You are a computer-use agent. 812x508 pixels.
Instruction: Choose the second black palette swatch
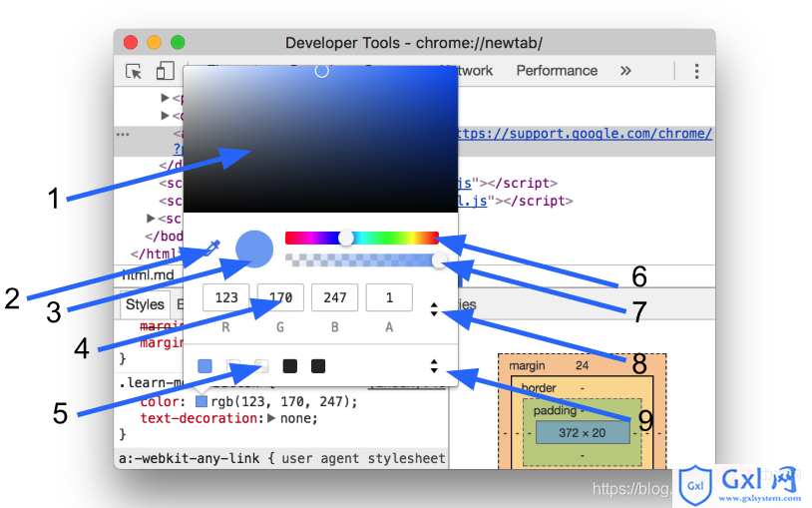pos(318,366)
